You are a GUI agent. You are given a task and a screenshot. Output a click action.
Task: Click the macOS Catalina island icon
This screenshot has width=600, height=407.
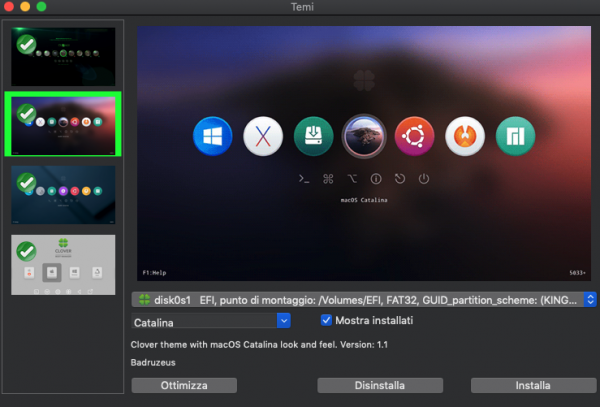click(364, 136)
